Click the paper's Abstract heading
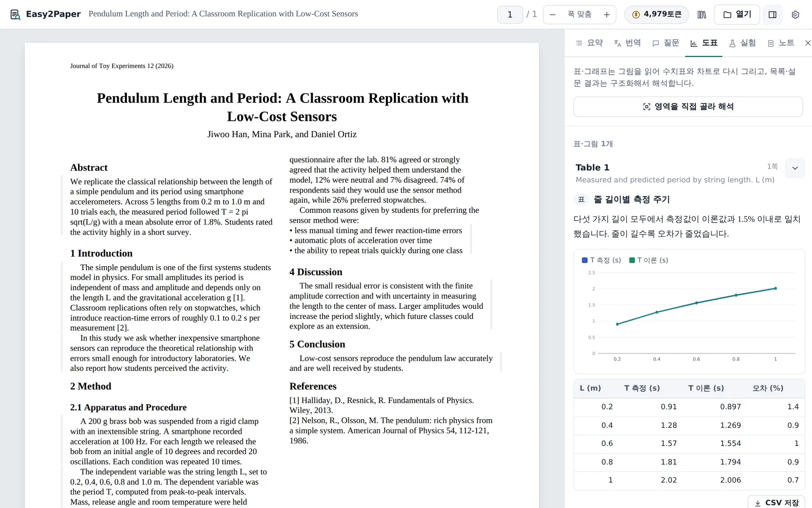Image resolution: width=812 pixels, height=508 pixels. (89, 168)
